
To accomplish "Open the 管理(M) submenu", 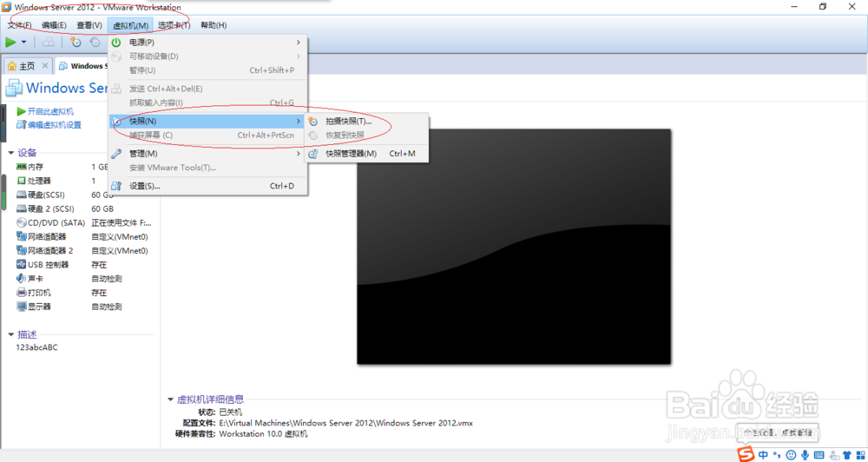I will (207, 154).
